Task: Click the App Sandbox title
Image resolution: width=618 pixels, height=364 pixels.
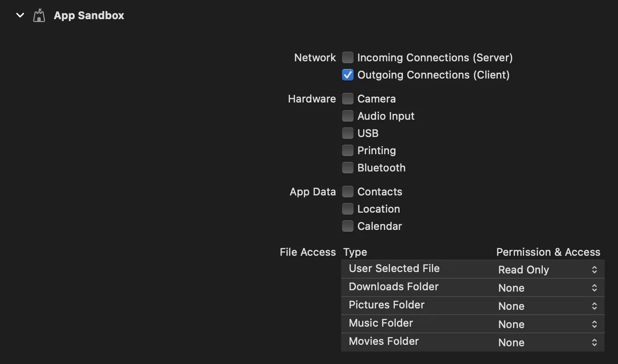Action: tap(89, 15)
